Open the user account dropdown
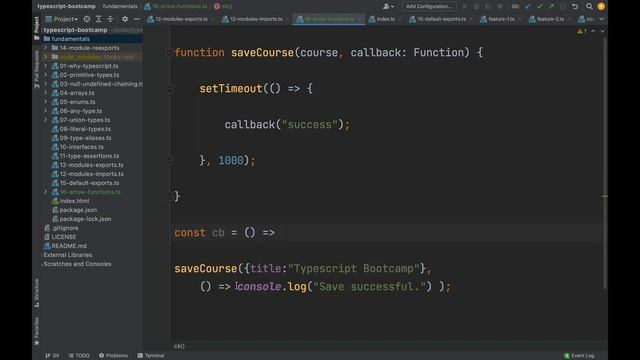Screen dimensions: 640x360 (x=388, y=7)
